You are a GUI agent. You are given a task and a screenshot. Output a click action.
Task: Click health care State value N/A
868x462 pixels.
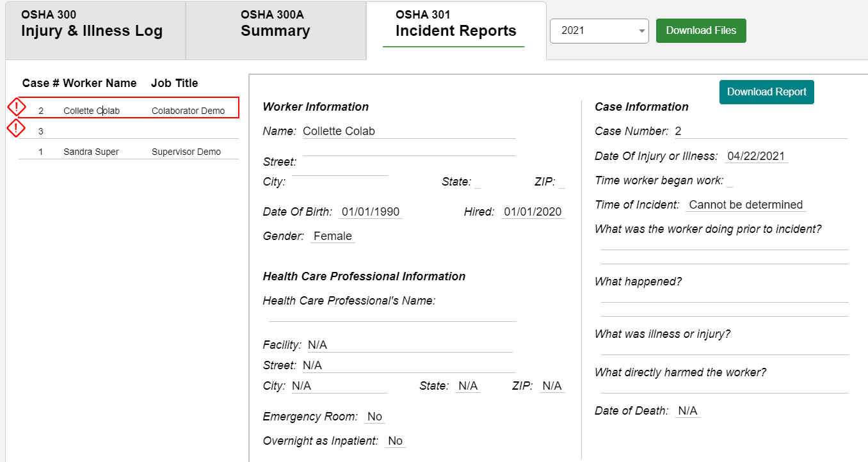468,386
